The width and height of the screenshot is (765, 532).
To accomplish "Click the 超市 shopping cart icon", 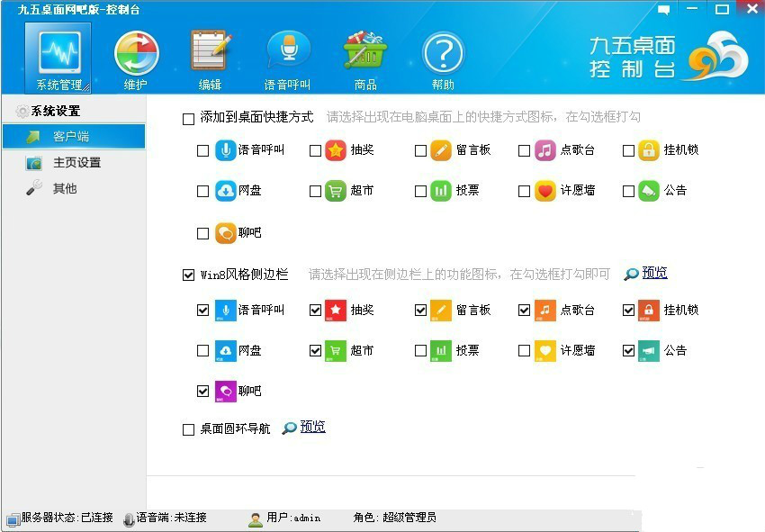I will click(x=337, y=191).
